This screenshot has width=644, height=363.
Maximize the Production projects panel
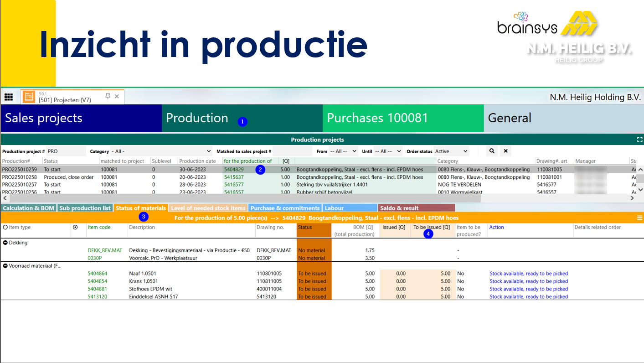[x=639, y=140]
